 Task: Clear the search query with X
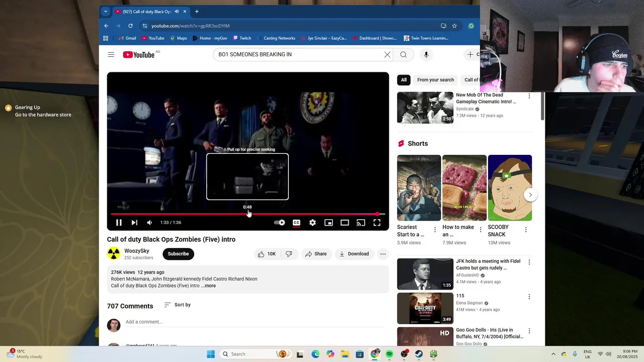point(387,54)
